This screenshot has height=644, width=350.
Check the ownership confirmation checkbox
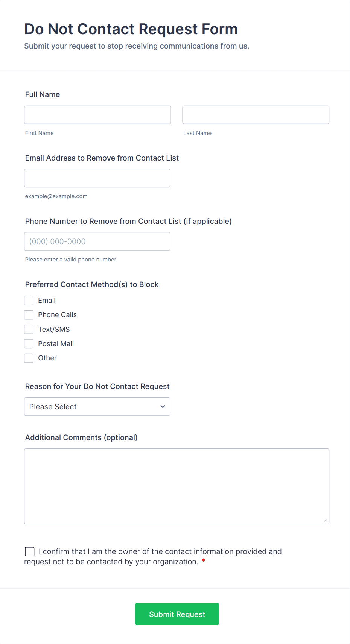click(x=30, y=551)
